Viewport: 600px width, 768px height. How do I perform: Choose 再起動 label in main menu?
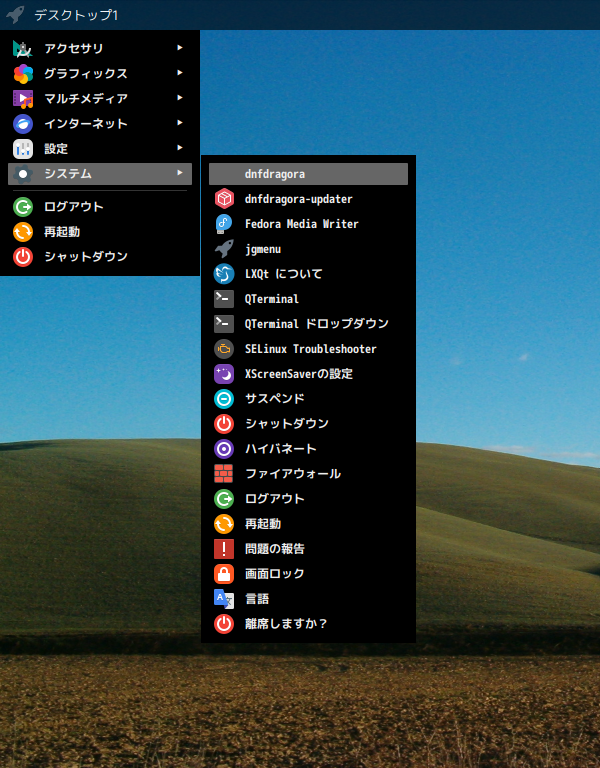tap(62, 232)
